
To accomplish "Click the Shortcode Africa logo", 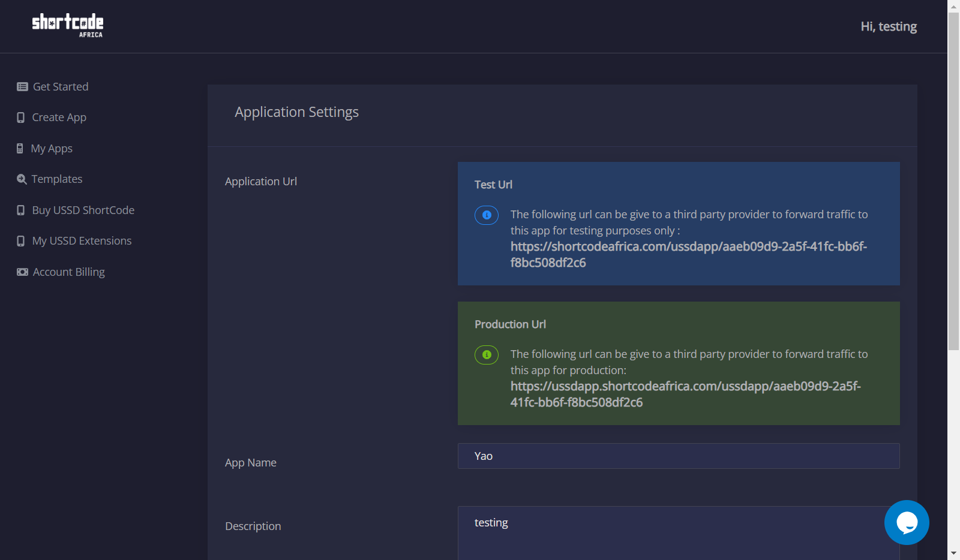I will pos(67,26).
